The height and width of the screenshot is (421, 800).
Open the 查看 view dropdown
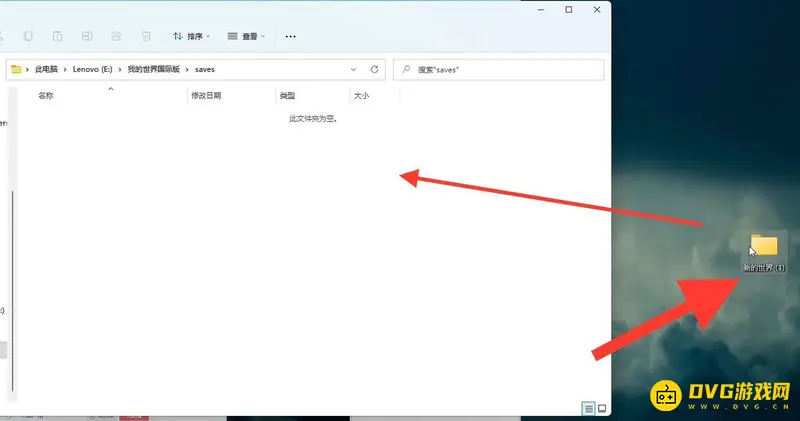[x=246, y=36]
